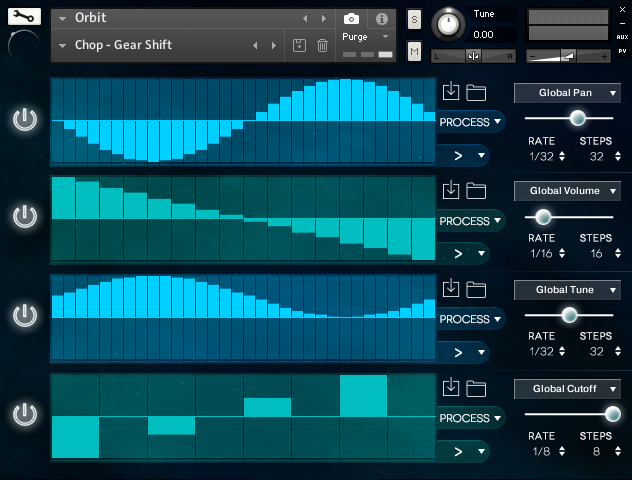Click the save icon for the Global Tune sequence
This screenshot has height=480, width=632.
click(x=451, y=289)
